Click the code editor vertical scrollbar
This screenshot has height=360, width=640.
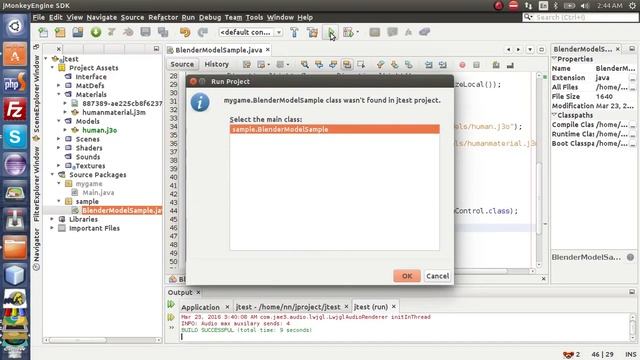539,198
